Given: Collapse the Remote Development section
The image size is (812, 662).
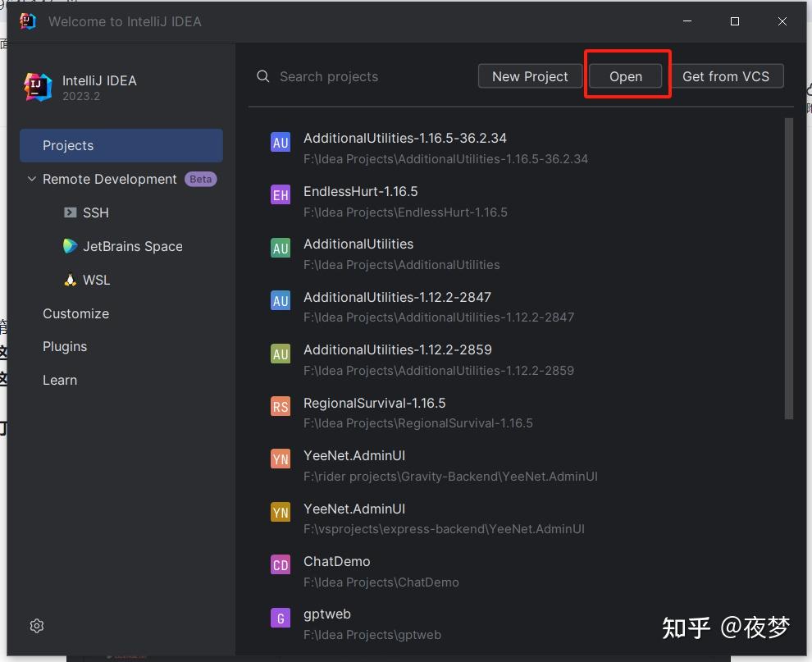Looking at the screenshot, I should (31, 179).
